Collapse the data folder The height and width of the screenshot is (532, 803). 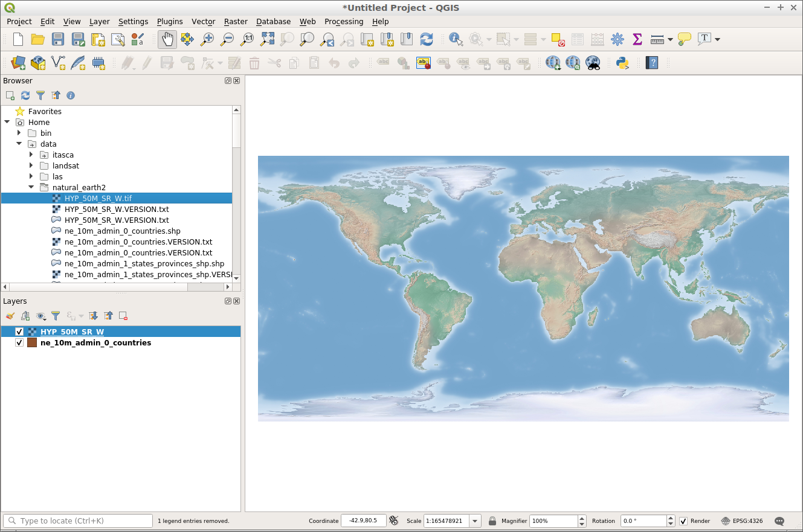19,144
